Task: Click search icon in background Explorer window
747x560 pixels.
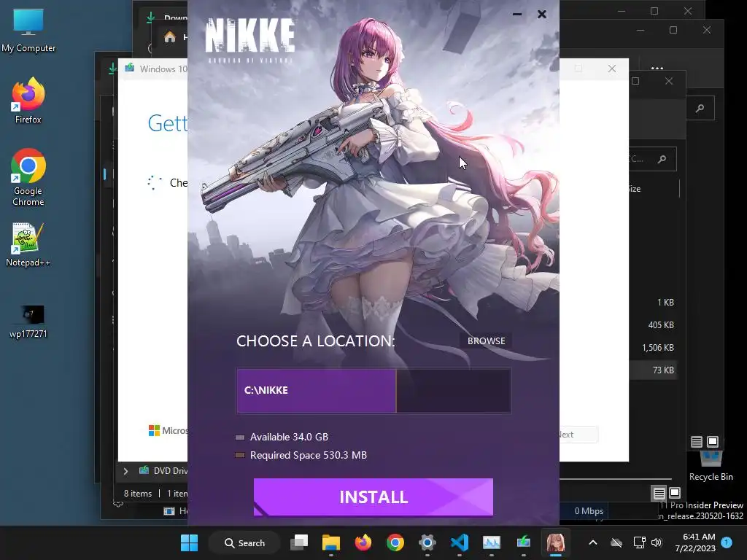Action: pyautogui.click(x=700, y=109)
